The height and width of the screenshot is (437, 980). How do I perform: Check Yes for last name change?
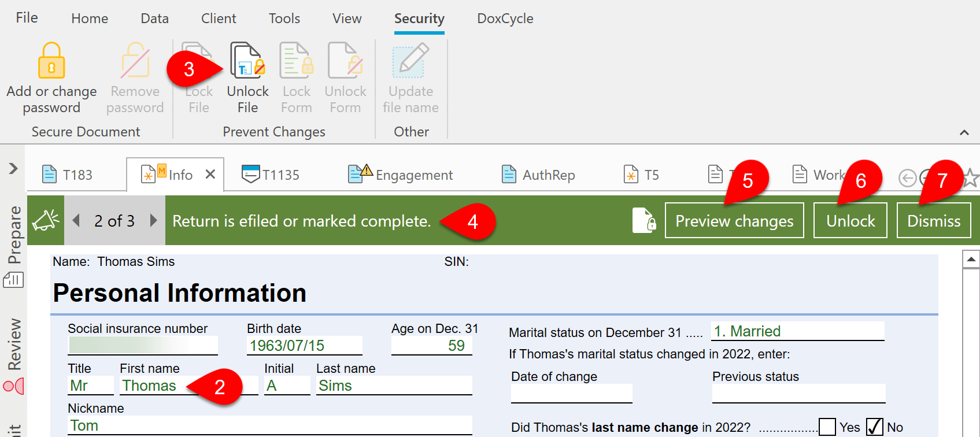coord(827,427)
